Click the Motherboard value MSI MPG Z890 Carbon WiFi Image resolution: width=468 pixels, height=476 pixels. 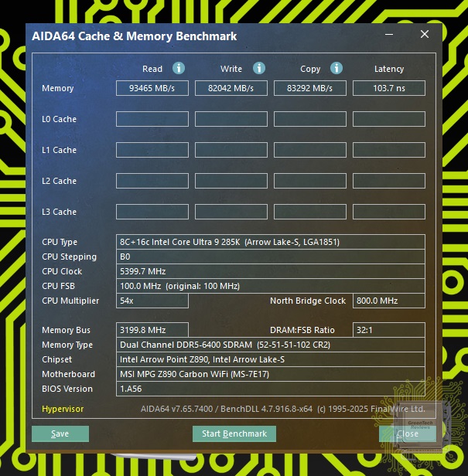[x=271, y=374]
